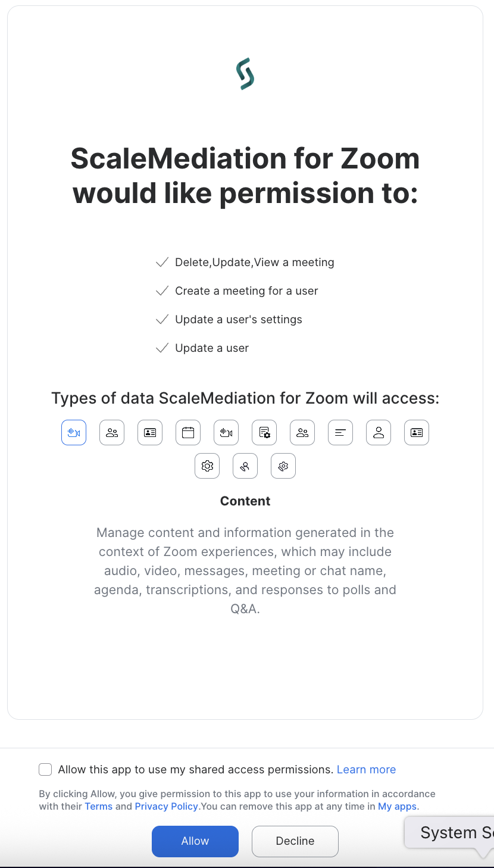Viewport: 494px width, 868px height.
Task: Click the ScaleMediation logo icon
Action: [245, 74]
